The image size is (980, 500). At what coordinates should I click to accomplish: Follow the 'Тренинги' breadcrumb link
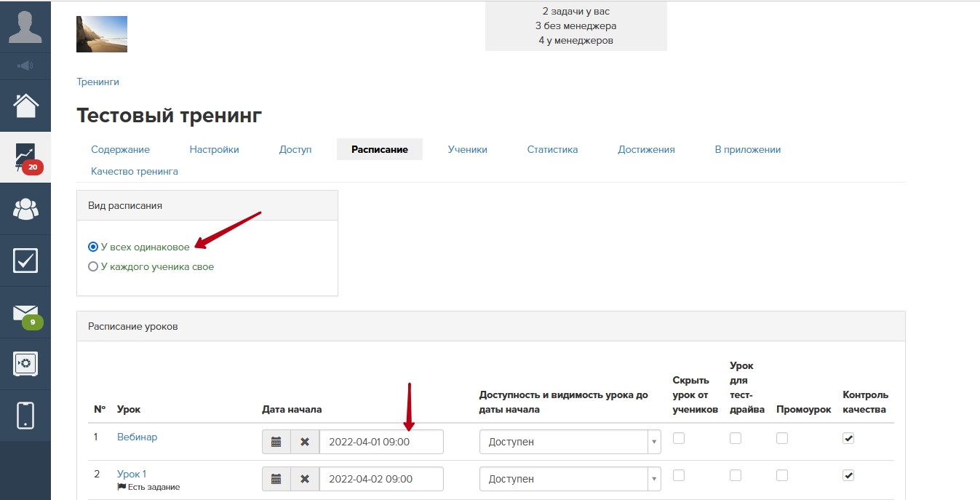97,82
